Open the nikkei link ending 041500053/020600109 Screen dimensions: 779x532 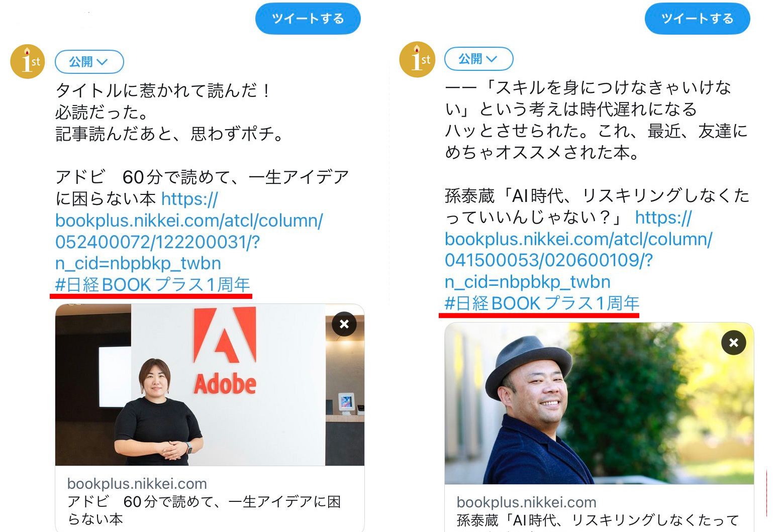(578, 250)
